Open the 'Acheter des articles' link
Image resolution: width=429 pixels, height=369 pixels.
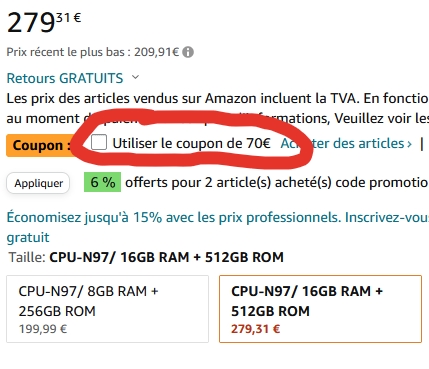[x=342, y=144]
